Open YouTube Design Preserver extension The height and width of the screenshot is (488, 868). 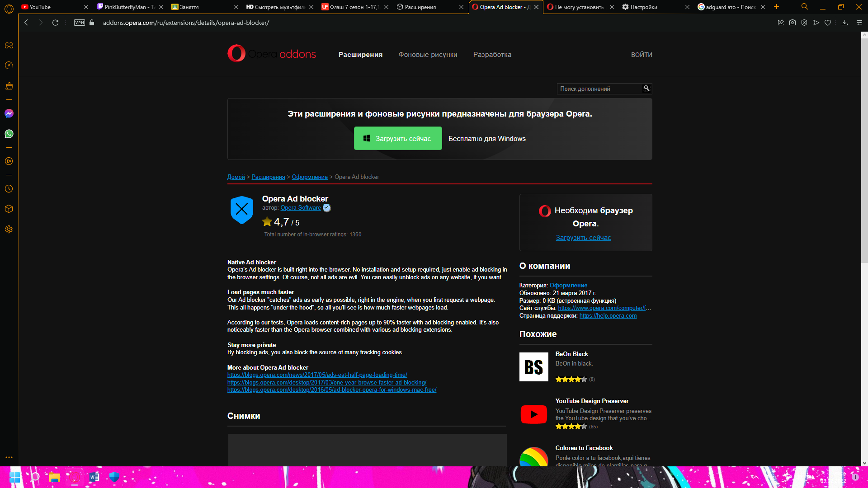pos(592,401)
